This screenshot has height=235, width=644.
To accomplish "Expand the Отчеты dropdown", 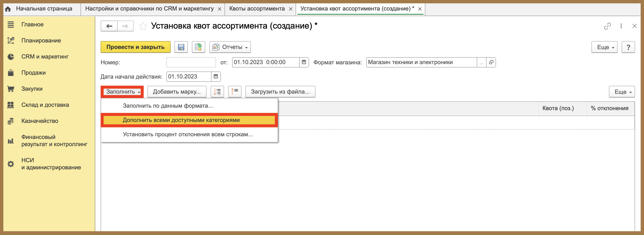I will point(230,47).
